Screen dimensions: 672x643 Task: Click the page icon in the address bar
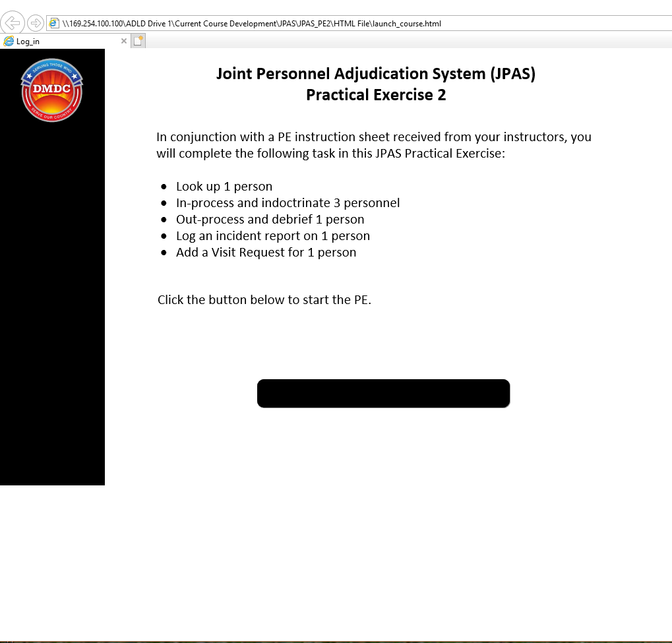[54, 23]
